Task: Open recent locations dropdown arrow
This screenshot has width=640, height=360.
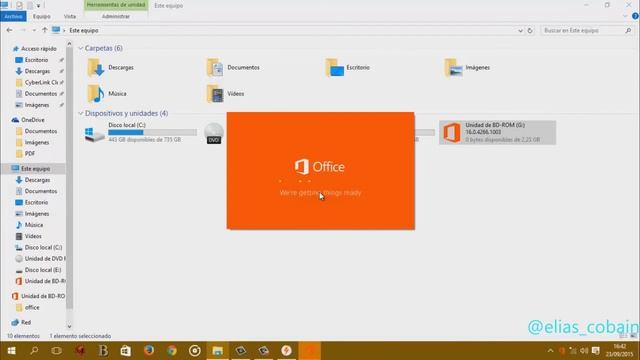Action: point(34,31)
